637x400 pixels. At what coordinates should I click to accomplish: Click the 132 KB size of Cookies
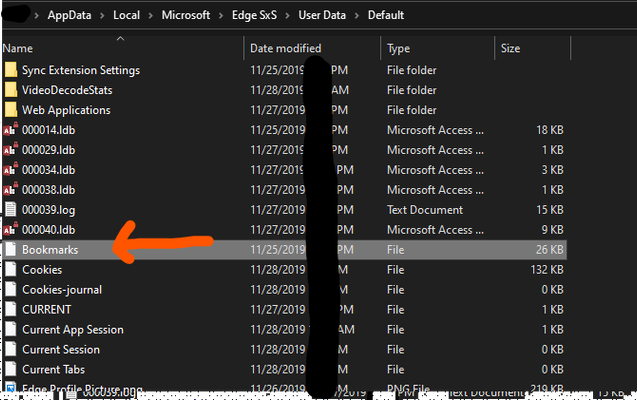click(547, 269)
